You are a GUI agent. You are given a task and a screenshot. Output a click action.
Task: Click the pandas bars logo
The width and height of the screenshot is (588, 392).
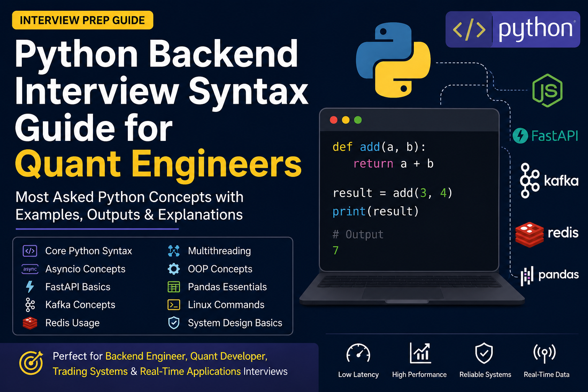527,276
